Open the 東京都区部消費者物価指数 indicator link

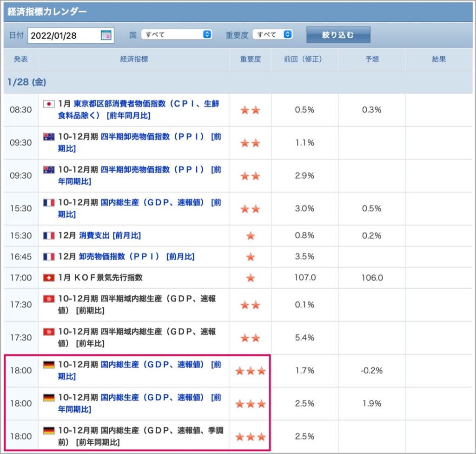139,110
